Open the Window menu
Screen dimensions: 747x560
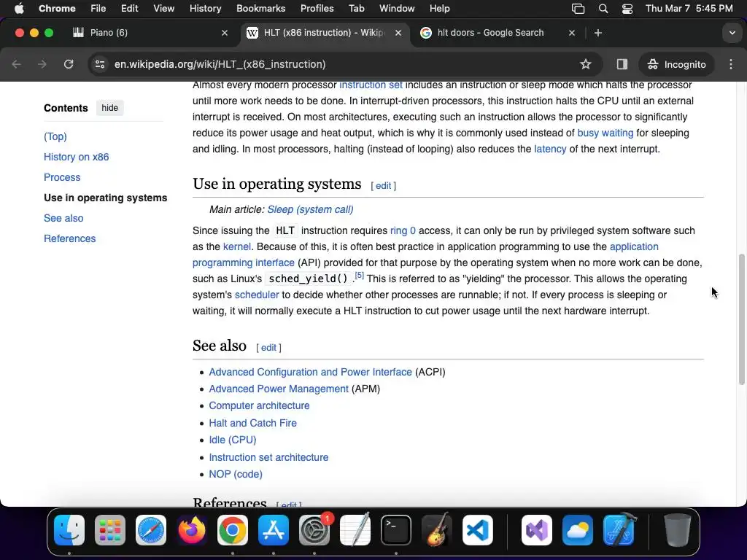[x=397, y=9]
